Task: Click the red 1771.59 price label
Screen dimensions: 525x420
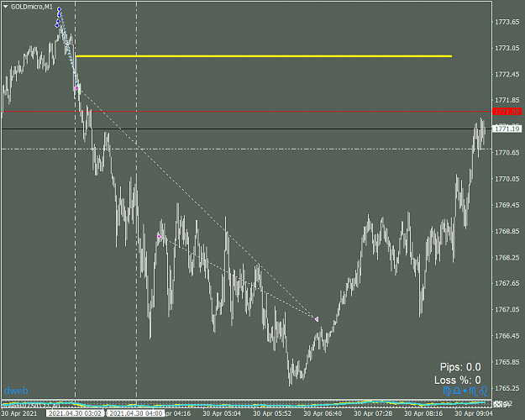Action: [x=507, y=112]
